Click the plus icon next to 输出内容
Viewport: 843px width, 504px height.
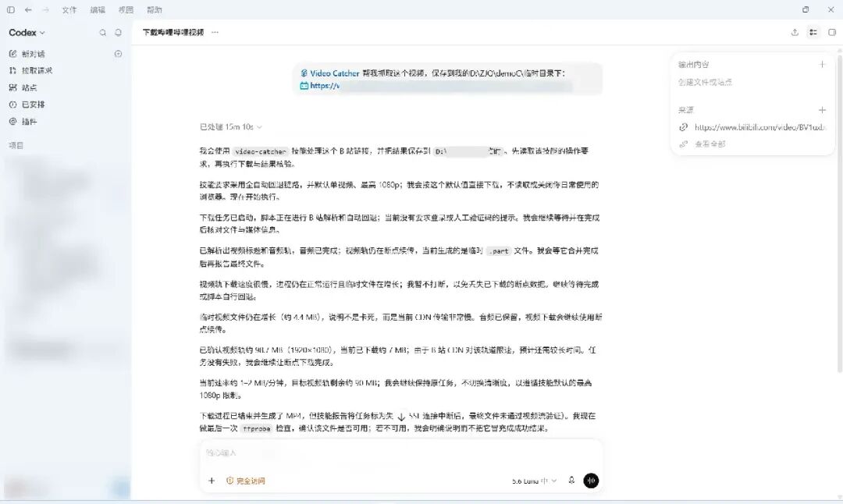click(x=822, y=65)
